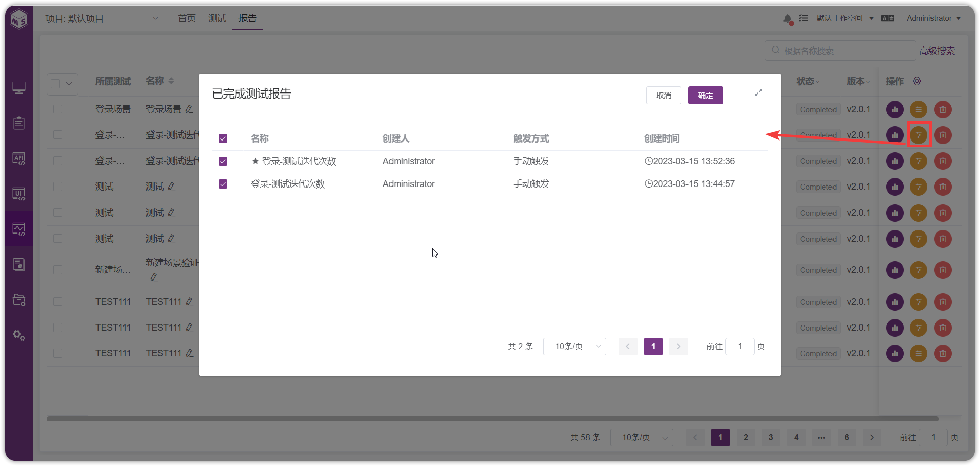Open the test tracking clipboard sidebar icon
This screenshot has width=980, height=466.
tap(19, 123)
